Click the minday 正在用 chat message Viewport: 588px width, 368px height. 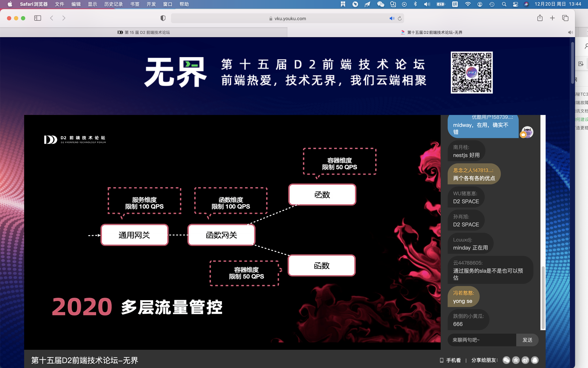470,244
